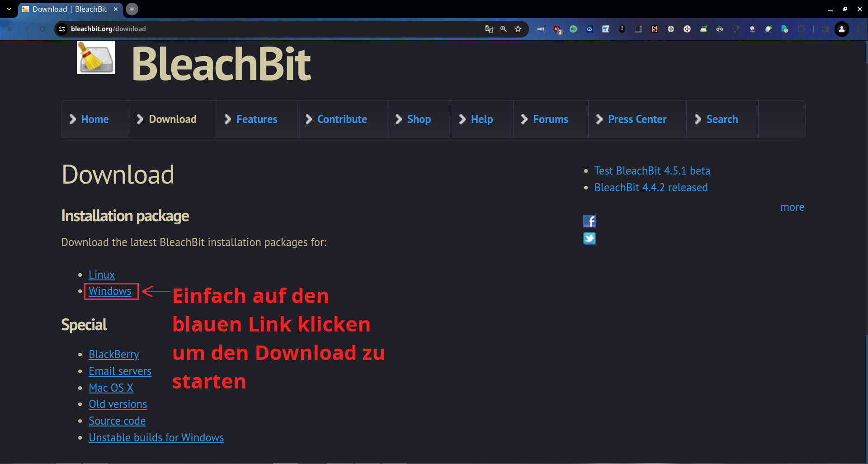Open the browser side panel icon
The height and width of the screenshot is (464, 868).
pos(826,29)
